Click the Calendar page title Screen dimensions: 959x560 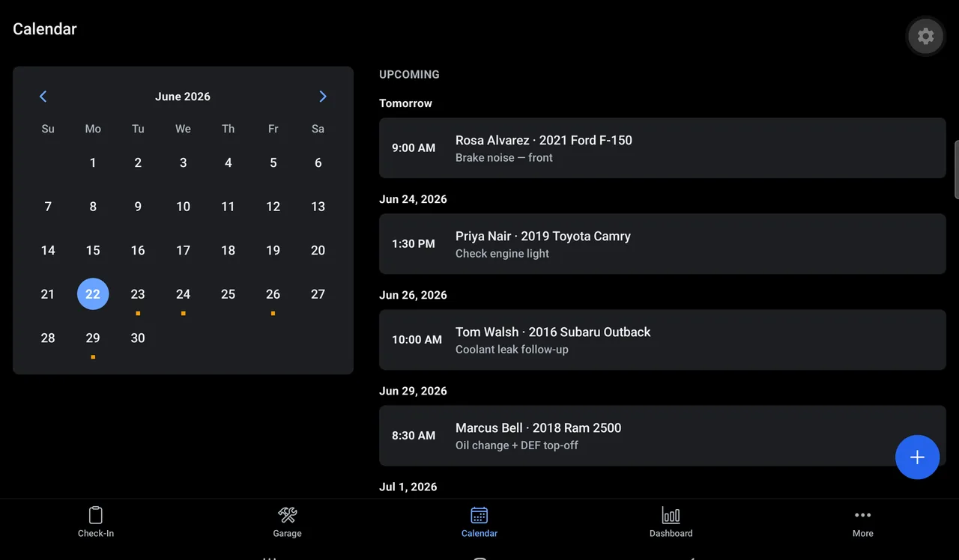pos(45,29)
